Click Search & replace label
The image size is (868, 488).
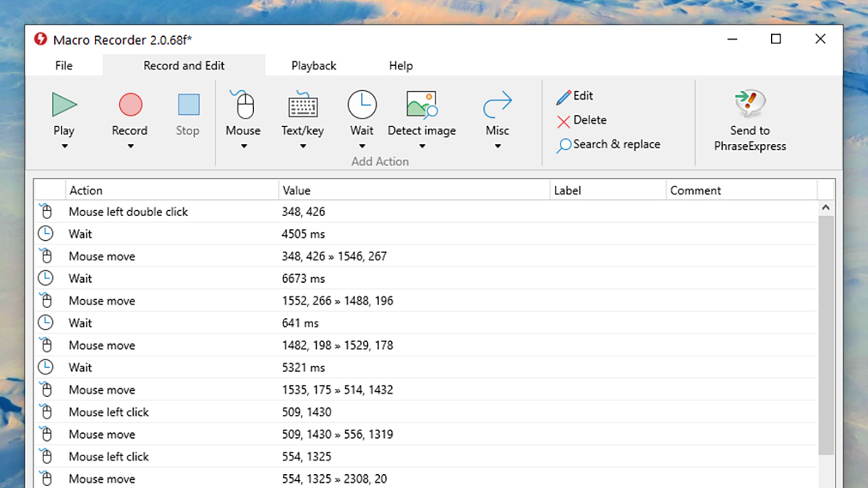tap(617, 145)
